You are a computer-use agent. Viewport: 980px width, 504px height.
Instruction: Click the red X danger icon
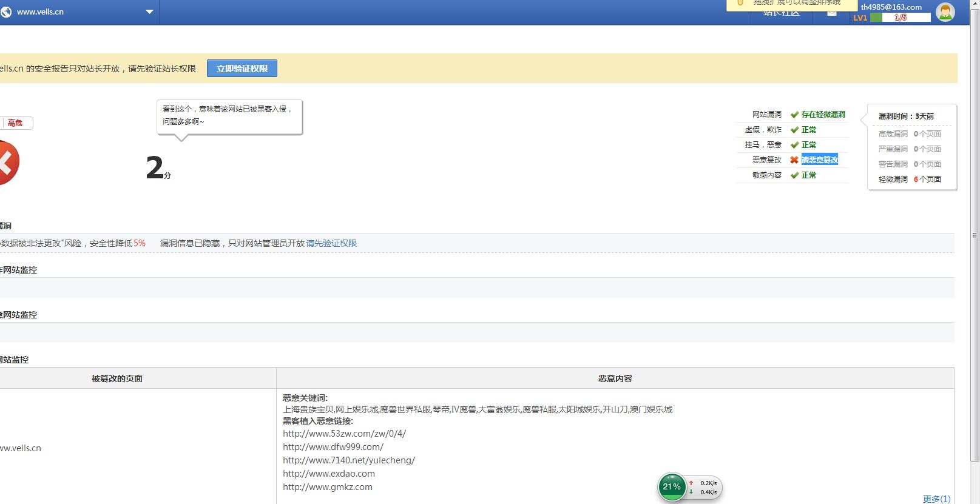pyautogui.click(x=7, y=162)
